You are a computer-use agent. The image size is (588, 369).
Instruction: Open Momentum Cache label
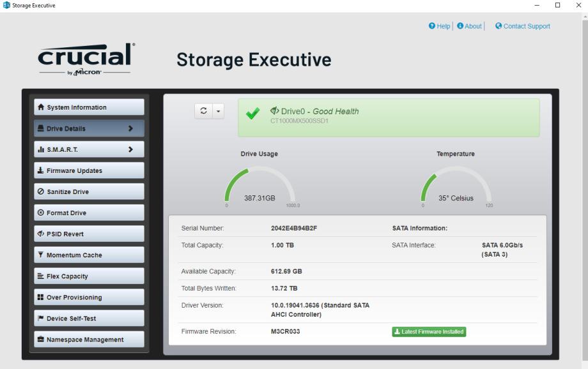74,255
